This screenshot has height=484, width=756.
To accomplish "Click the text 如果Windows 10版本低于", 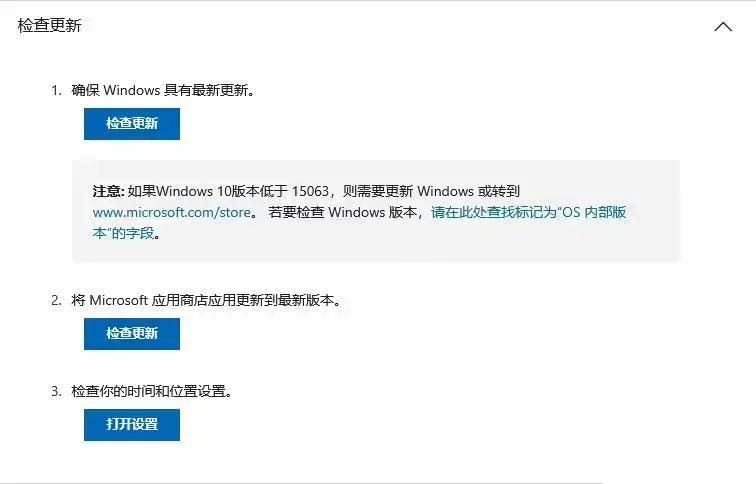I will [x=208, y=191].
